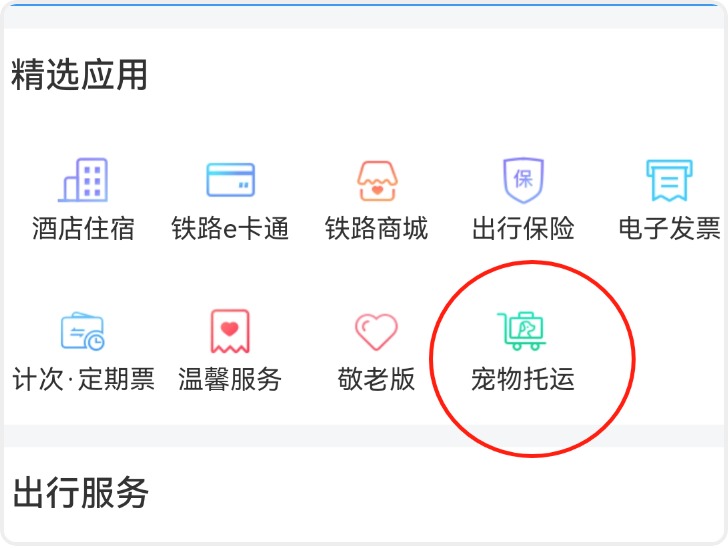This screenshot has height=548, width=728.
Task: Tap the 出行保险 shield icon
Action: click(523, 180)
